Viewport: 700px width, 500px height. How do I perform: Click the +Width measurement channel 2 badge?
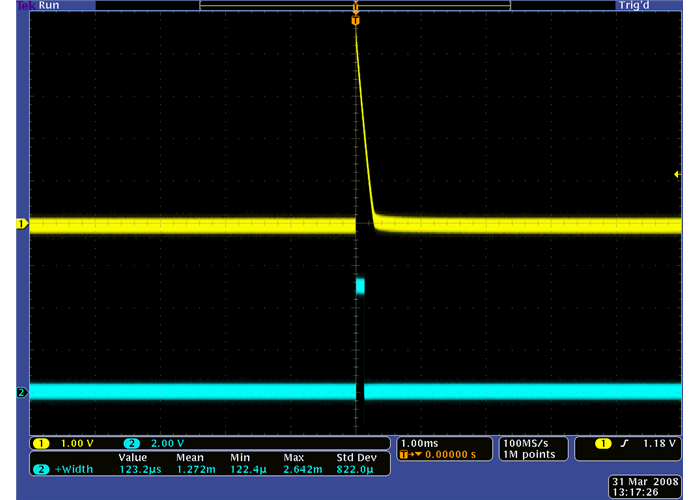pos(42,469)
